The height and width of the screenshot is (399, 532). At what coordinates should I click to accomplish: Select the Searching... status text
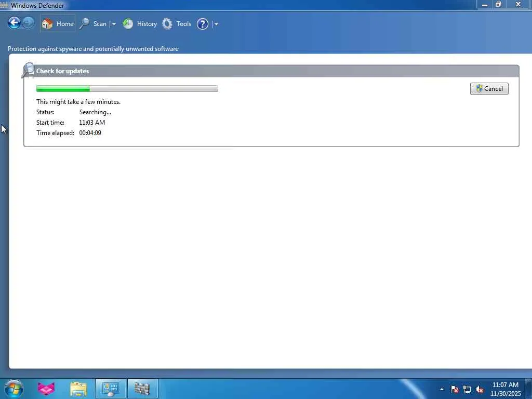[95, 112]
